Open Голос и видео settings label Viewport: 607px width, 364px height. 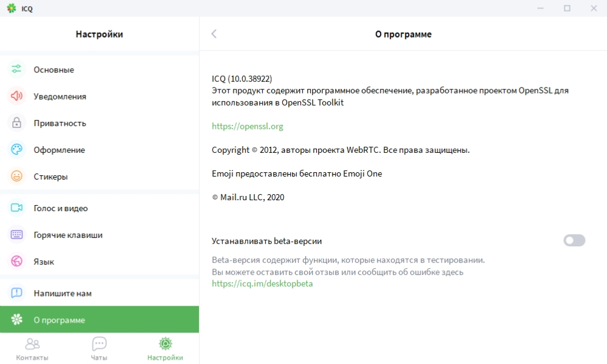61,208
